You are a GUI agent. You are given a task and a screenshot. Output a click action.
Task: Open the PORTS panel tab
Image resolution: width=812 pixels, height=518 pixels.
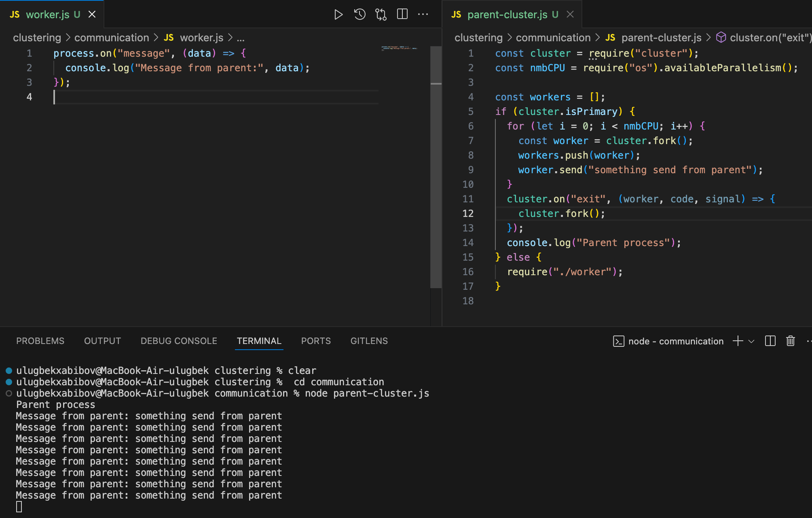tap(316, 341)
